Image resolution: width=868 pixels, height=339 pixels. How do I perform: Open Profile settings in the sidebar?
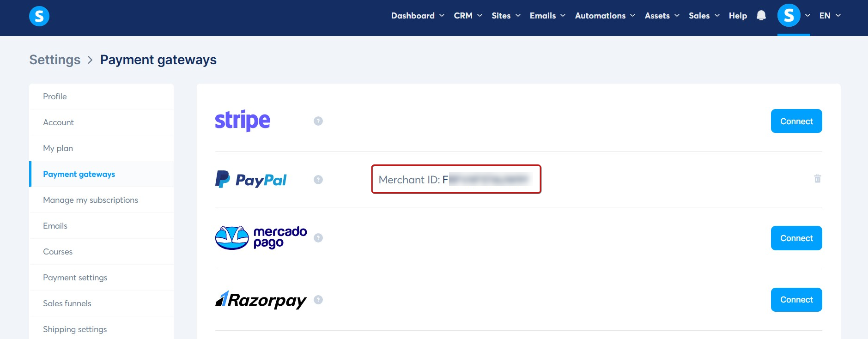click(x=101, y=97)
